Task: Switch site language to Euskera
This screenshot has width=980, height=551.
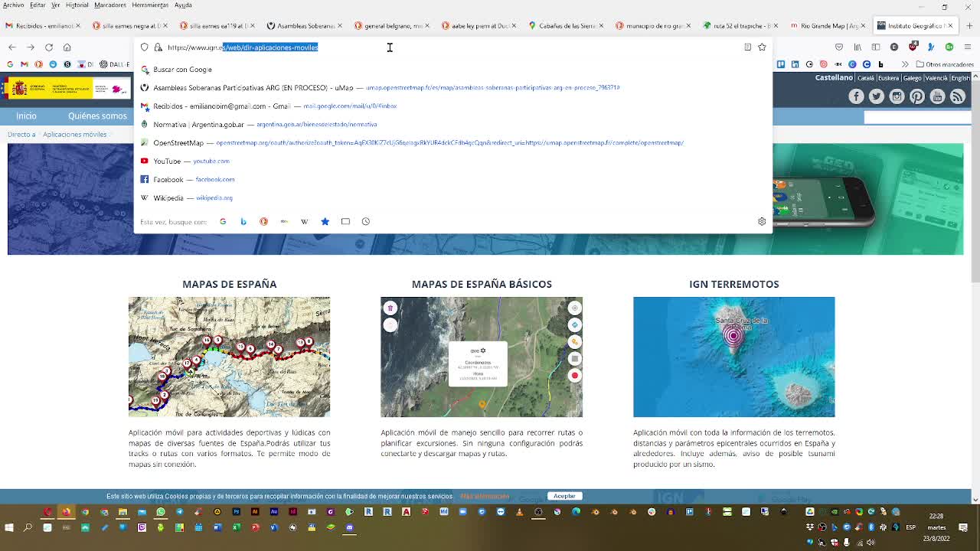Action: point(890,78)
